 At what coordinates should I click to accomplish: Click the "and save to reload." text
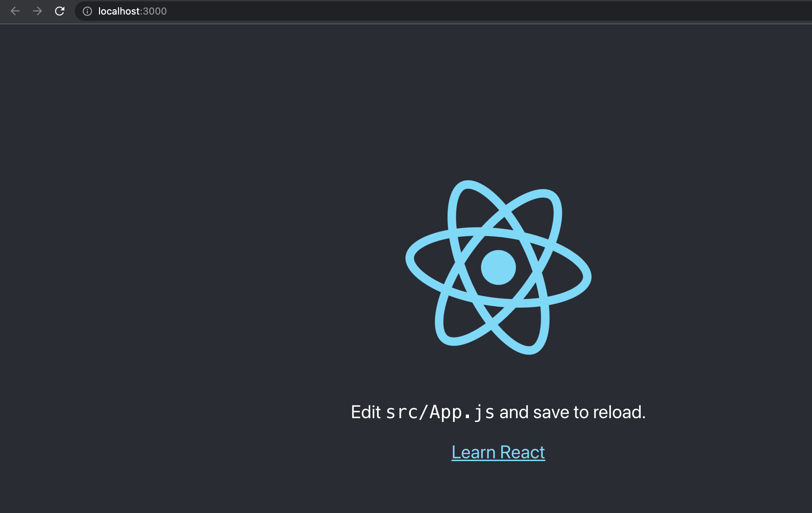pyautogui.click(x=572, y=412)
